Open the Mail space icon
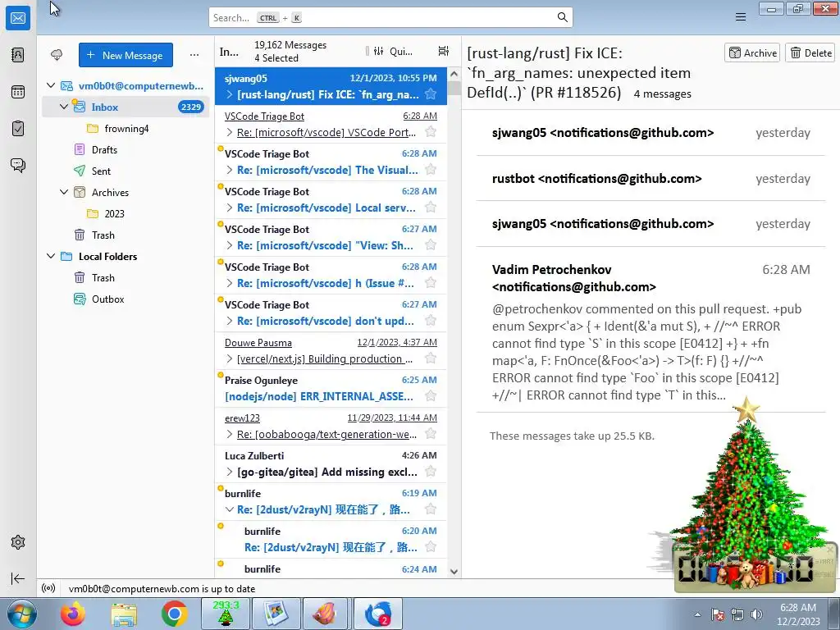Image resolution: width=840 pixels, height=630 pixels. click(18, 18)
